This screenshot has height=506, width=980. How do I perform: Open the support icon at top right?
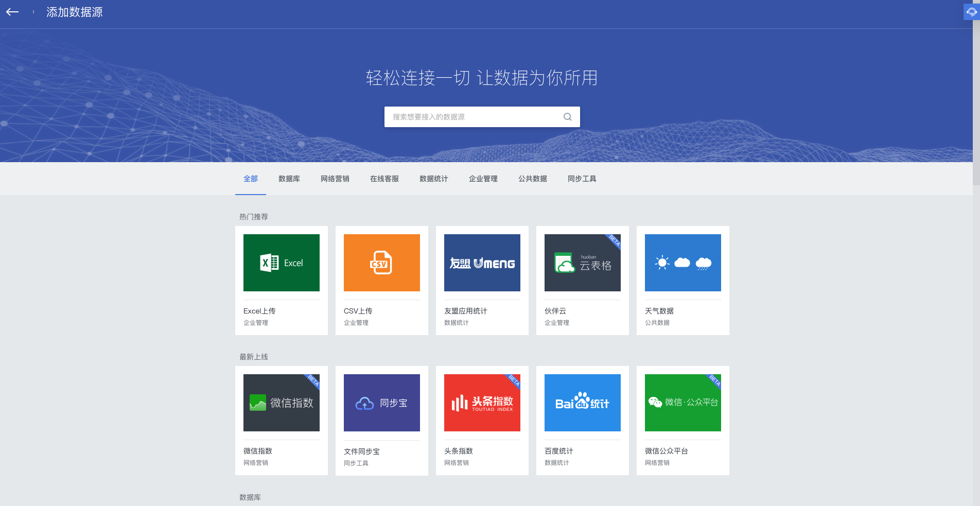pyautogui.click(x=971, y=12)
